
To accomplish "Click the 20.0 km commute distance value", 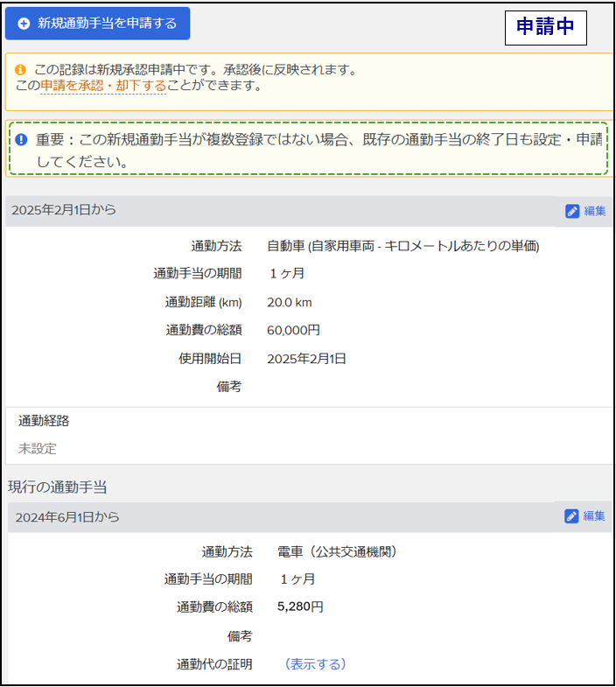I will tap(289, 302).
